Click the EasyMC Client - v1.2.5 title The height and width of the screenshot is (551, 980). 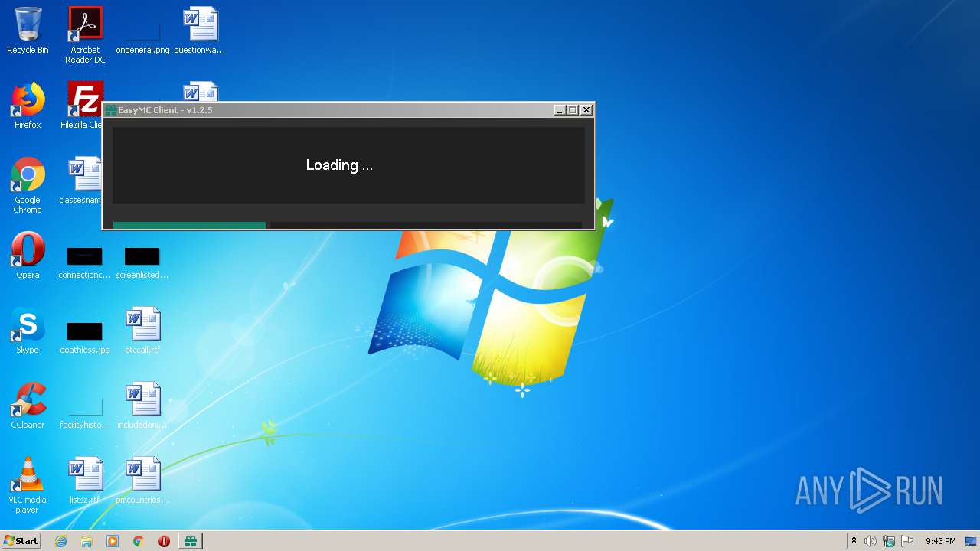[x=165, y=110]
